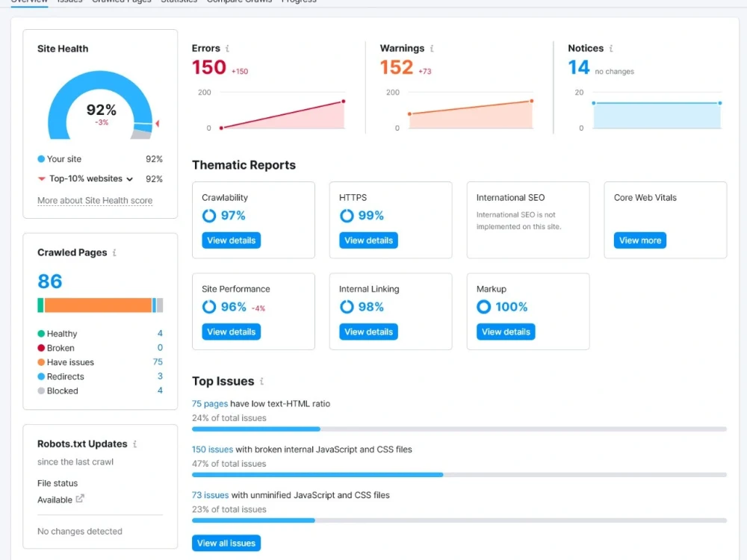The width and height of the screenshot is (747, 560).
Task: Select the Blocked pages count 4
Action: [160, 391]
